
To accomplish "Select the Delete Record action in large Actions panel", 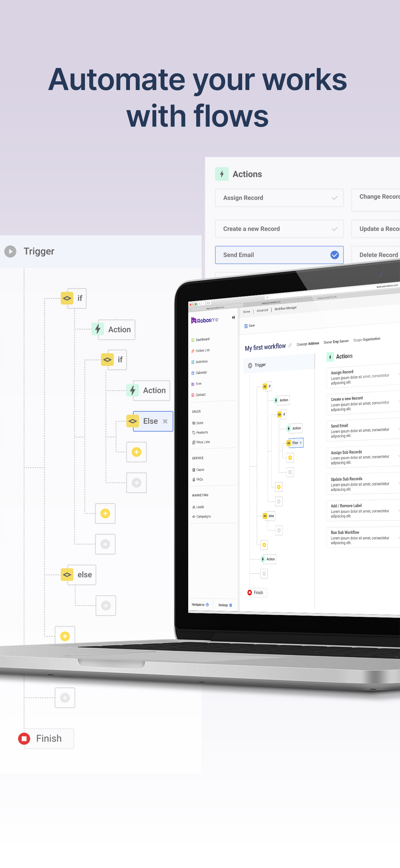I will 376,255.
